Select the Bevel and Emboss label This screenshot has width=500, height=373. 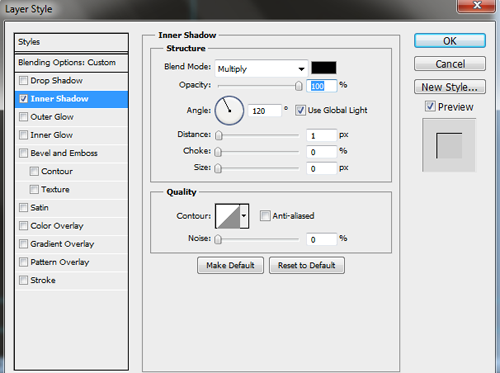coord(64,153)
